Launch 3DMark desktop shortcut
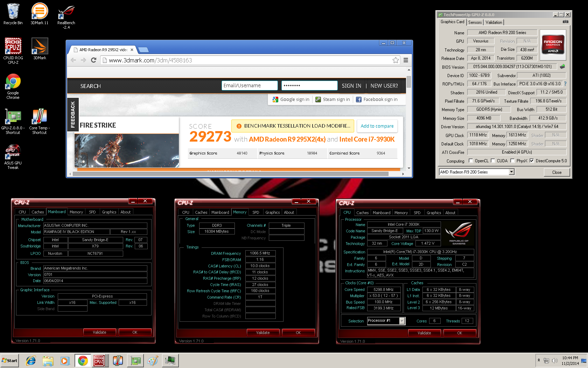Viewport: 588px width, 368px height. tap(40, 49)
